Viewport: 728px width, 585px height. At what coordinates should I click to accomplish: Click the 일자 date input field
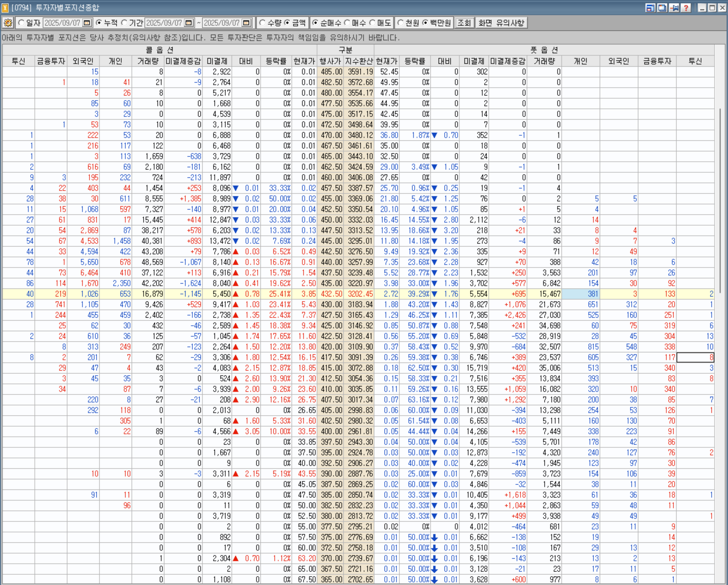click(x=62, y=23)
